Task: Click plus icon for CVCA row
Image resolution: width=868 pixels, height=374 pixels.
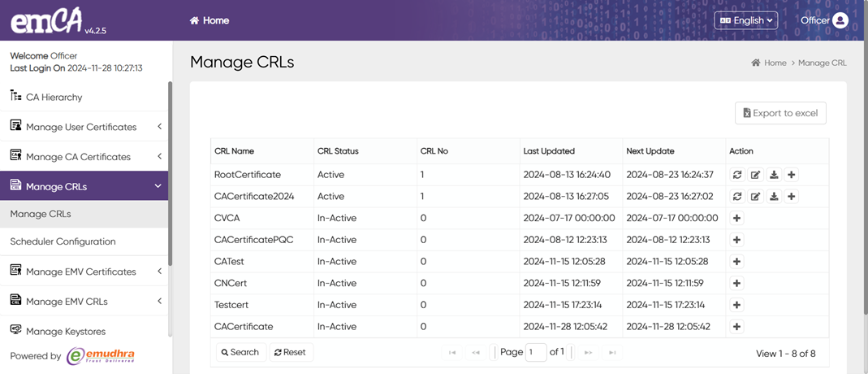Action: (737, 218)
